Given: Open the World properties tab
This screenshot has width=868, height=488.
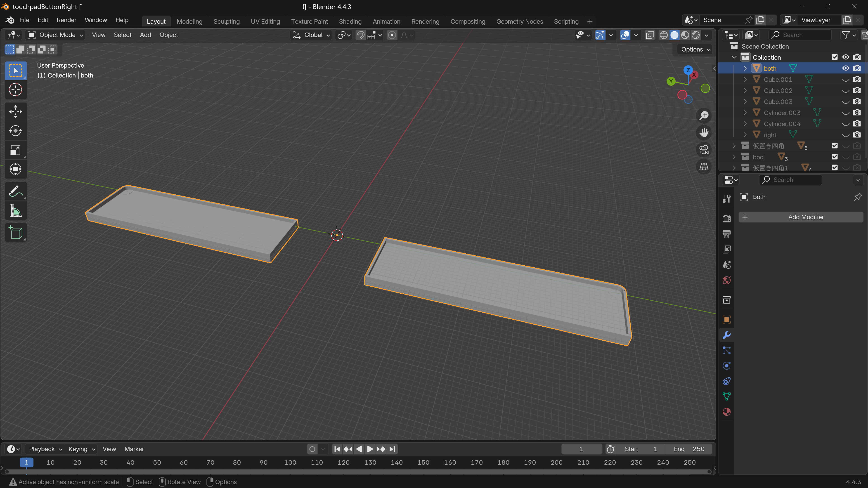Looking at the screenshot, I should pos(726,280).
